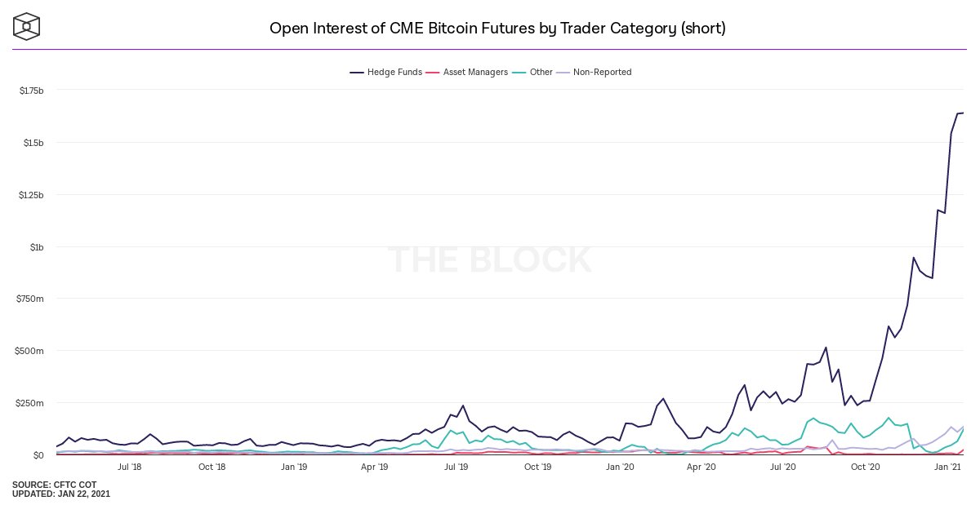Click the $0 y-axis label
Viewport: 980px width, 514px height.
pyautogui.click(x=38, y=455)
